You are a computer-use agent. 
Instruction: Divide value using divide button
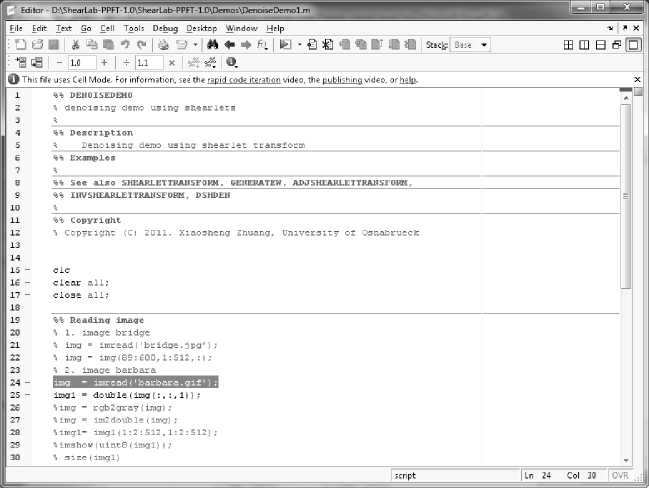click(x=127, y=63)
